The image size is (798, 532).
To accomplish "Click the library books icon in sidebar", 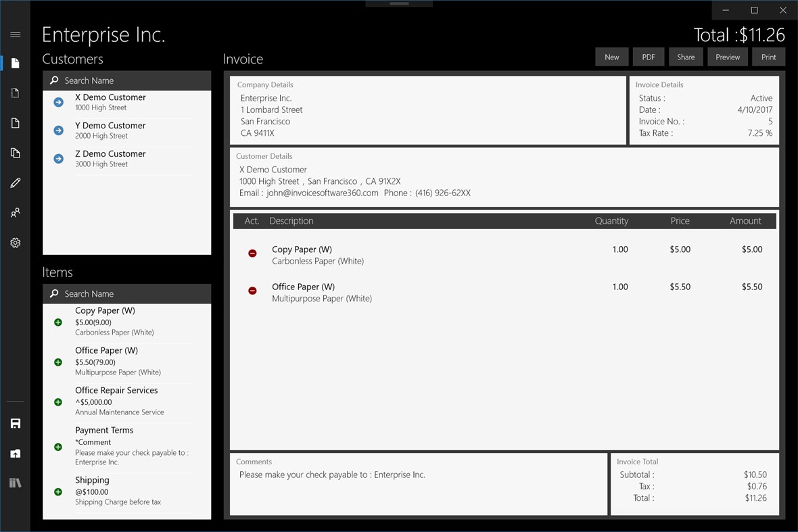I will tap(15, 482).
